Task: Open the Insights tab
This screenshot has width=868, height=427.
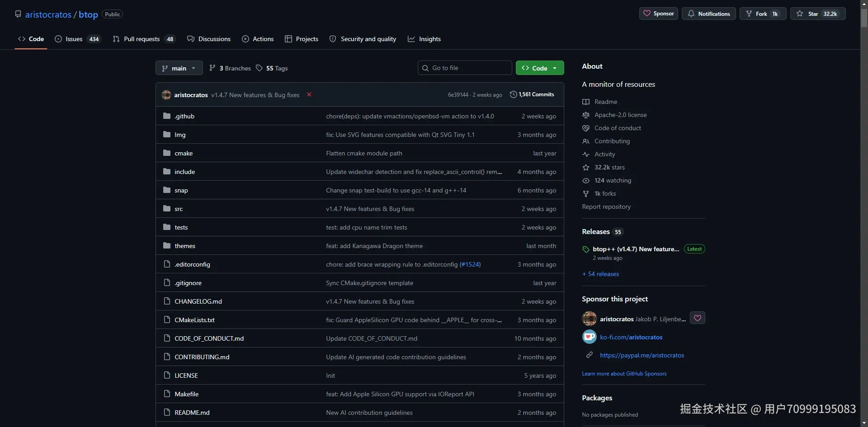Action: tap(424, 39)
